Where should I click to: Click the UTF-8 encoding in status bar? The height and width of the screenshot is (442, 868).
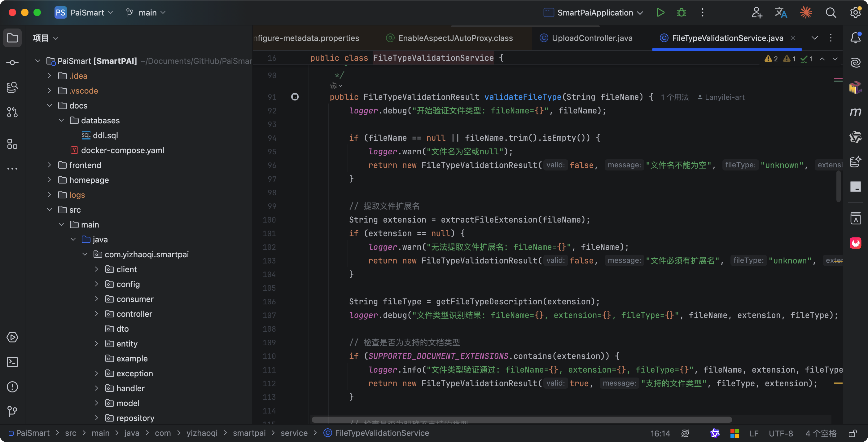(x=780, y=433)
